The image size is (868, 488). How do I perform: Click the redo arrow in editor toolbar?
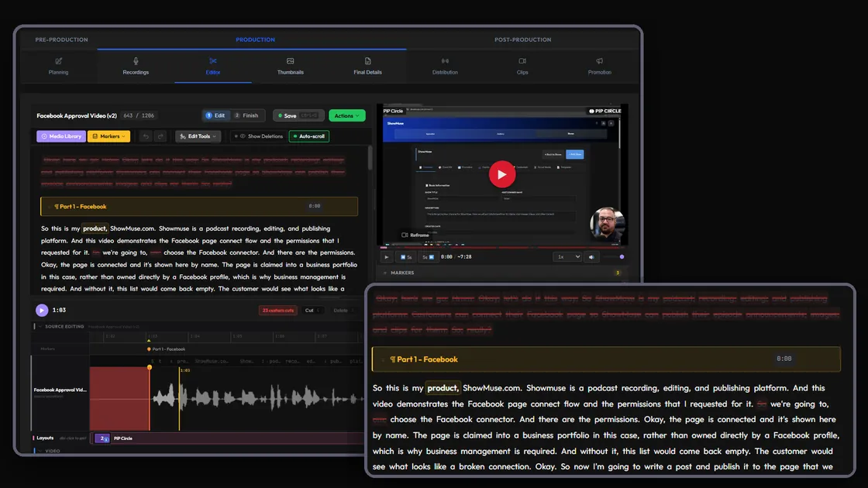click(160, 136)
